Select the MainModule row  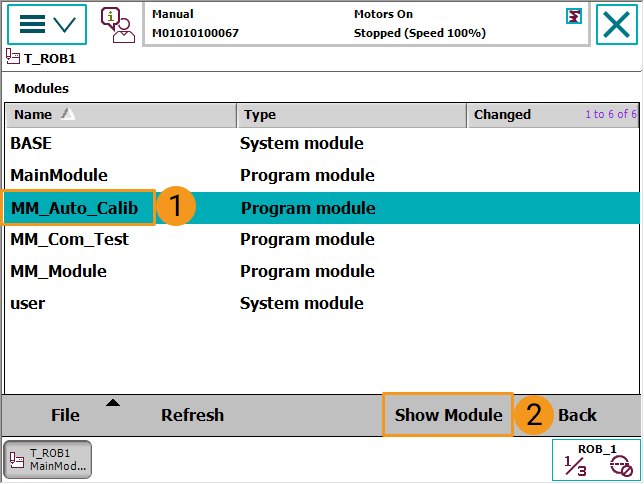point(59,175)
